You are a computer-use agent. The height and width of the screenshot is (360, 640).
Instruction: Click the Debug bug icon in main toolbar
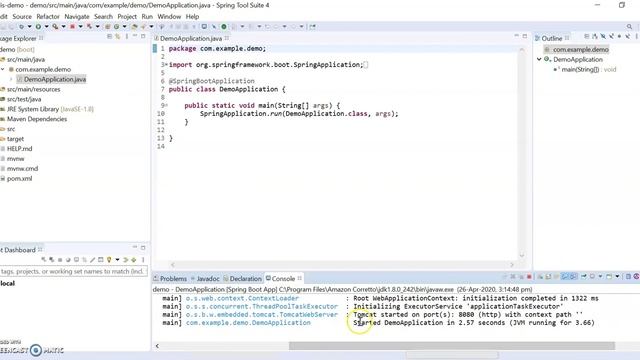tap(21, 27)
